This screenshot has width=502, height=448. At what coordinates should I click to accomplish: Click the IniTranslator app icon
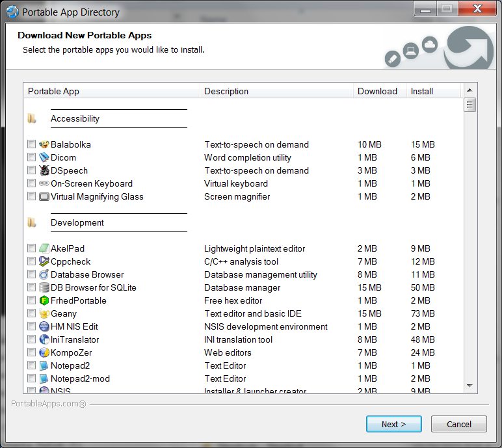[44, 339]
